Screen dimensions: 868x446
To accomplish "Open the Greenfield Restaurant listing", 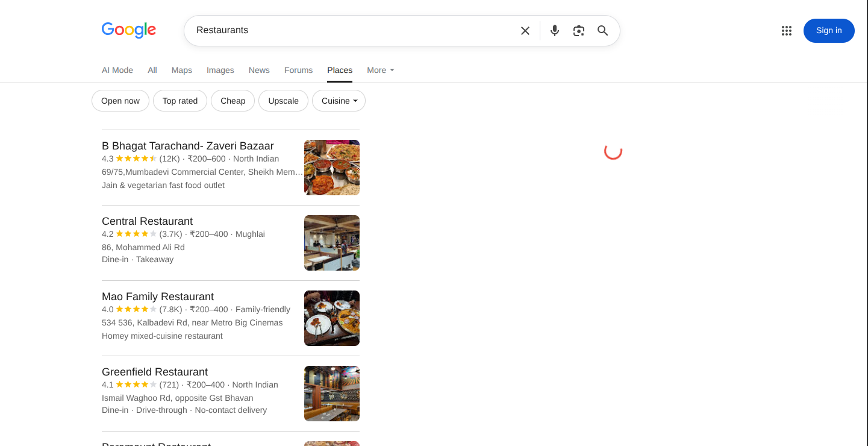I will [155, 372].
